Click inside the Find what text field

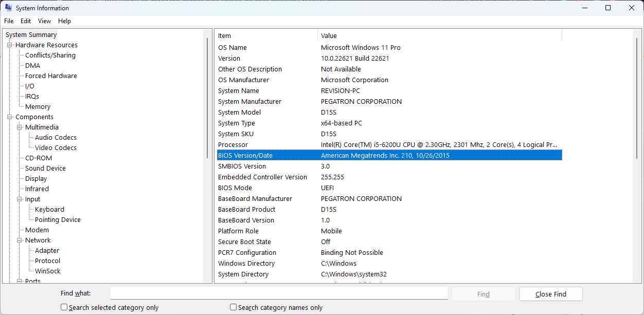click(279, 293)
